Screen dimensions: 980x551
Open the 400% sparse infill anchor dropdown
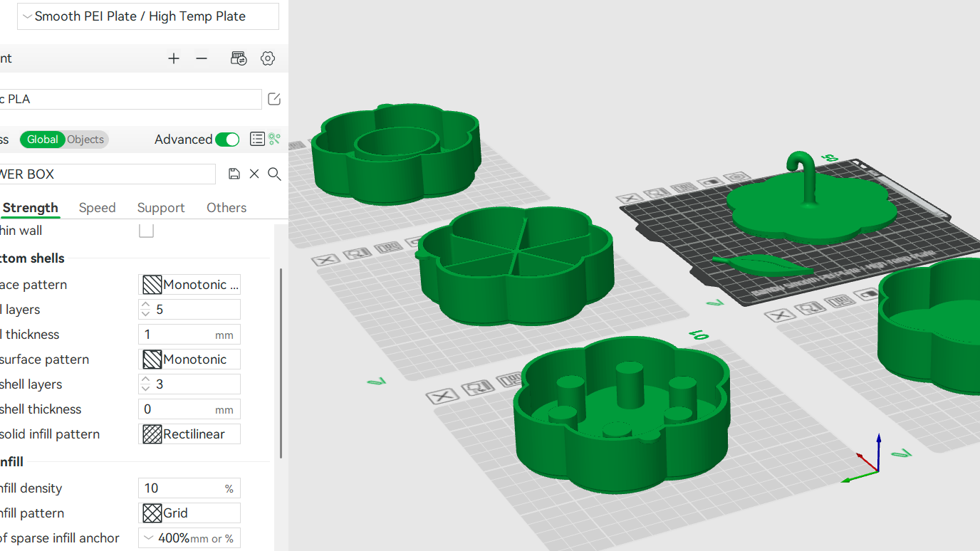coord(189,538)
